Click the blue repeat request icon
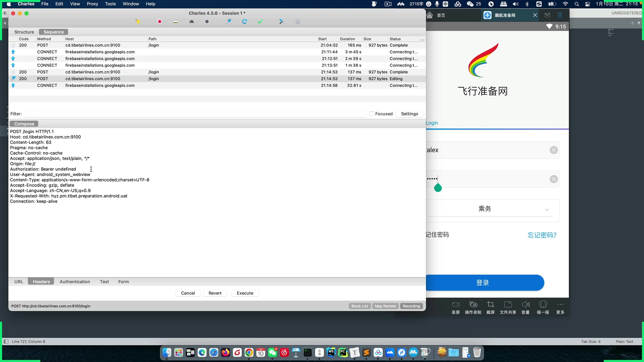The height and width of the screenshot is (362, 644). pos(245,21)
